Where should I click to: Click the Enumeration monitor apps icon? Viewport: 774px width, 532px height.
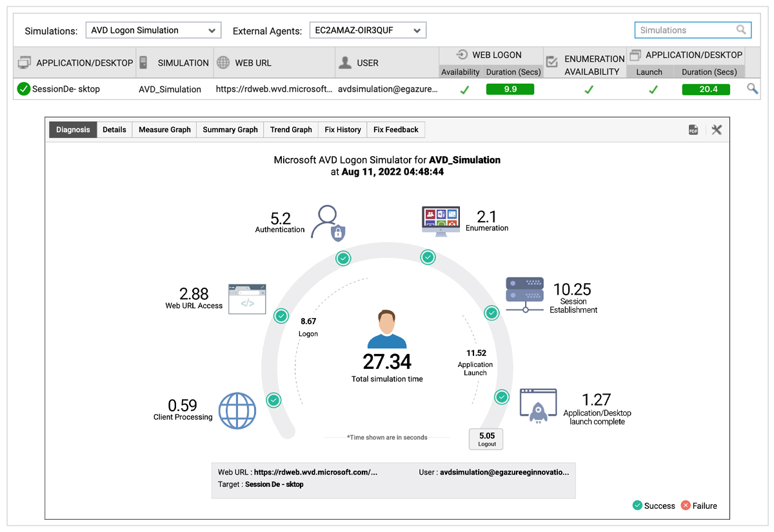[x=440, y=221]
